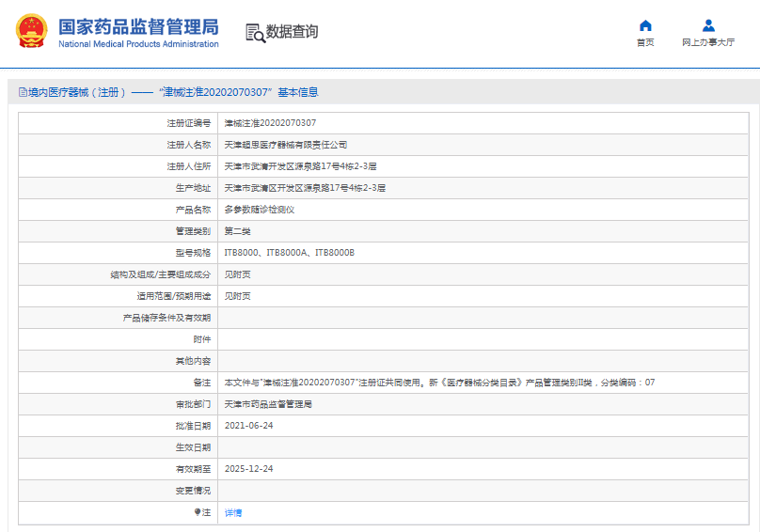The image size is (760, 532).
Task: Click the 境内医疗器械（注册）breadcrumb title
Action: pos(76,92)
